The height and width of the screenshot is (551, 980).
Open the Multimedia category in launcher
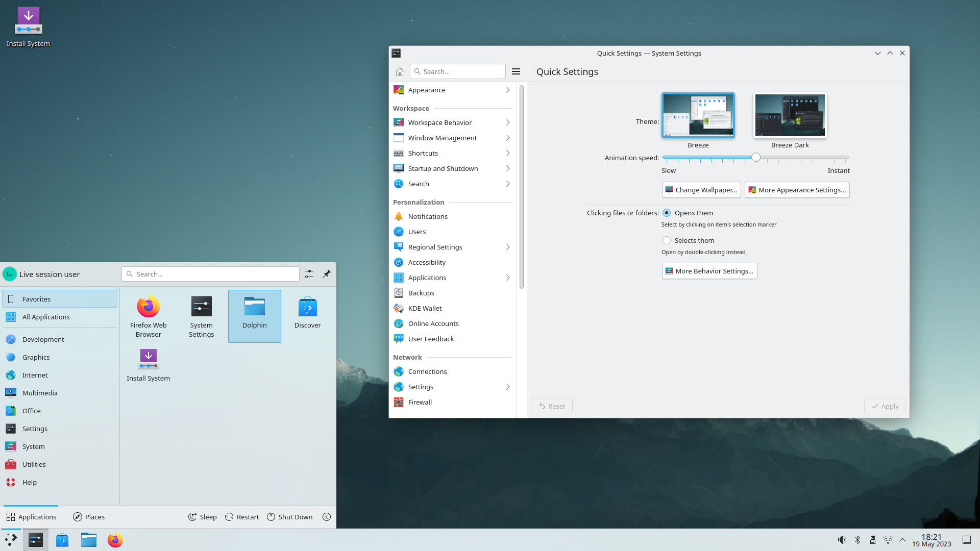(x=60, y=393)
